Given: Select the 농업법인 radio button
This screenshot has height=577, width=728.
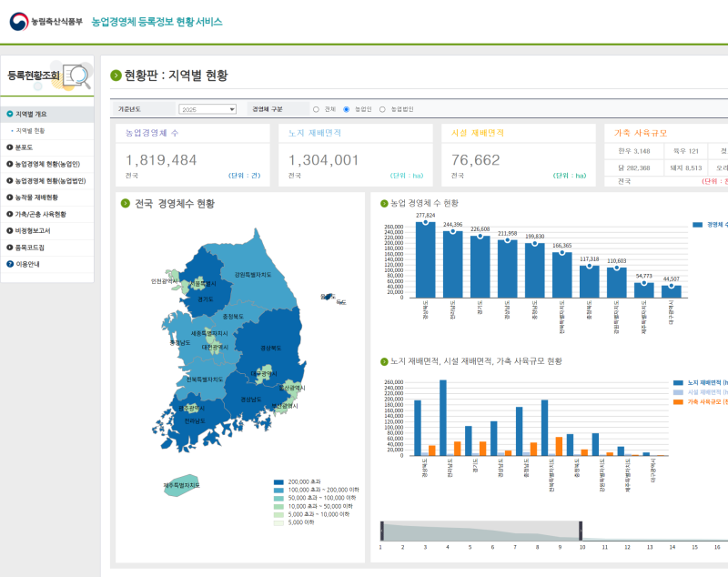Looking at the screenshot, I should 382,109.
